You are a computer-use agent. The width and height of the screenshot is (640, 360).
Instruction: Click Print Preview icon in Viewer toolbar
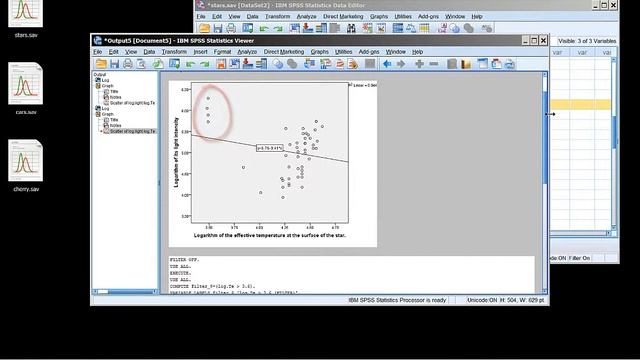[141, 64]
